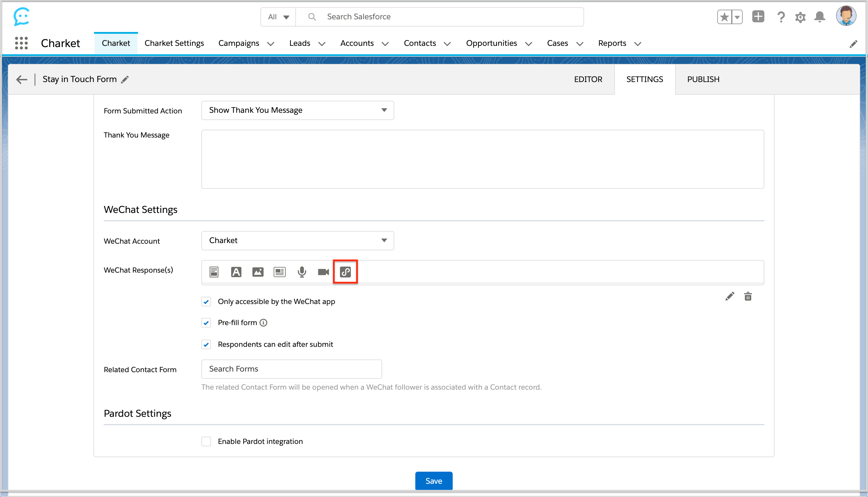
Task: Go back using the left arrow
Action: (x=21, y=80)
